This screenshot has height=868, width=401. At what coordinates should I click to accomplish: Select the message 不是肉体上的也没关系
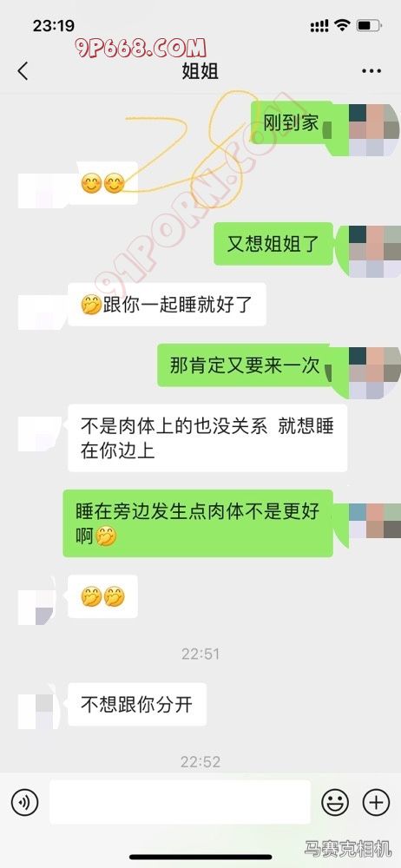[207, 437]
